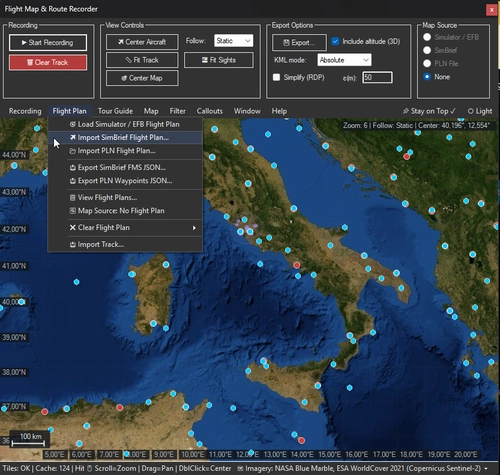The height and width of the screenshot is (475, 500).
Task: Choose Export PLN Waypoints JSON...
Action: (125, 181)
